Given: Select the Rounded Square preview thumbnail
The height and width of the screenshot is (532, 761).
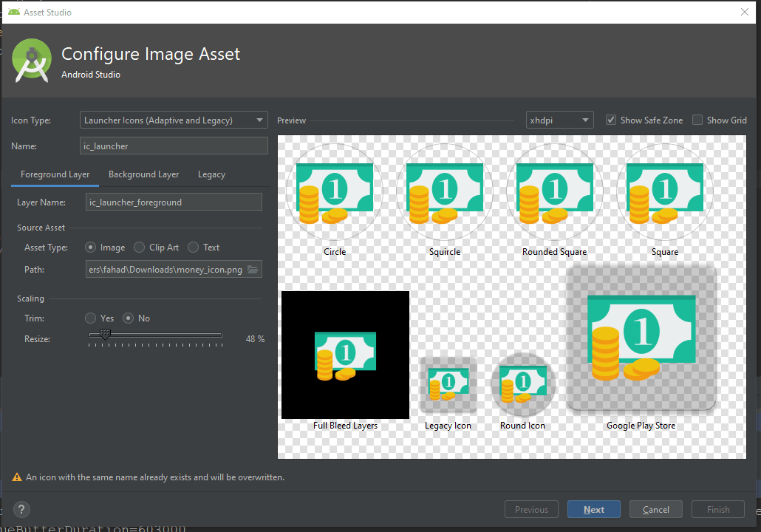Looking at the screenshot, I should [x=555, y=191].
